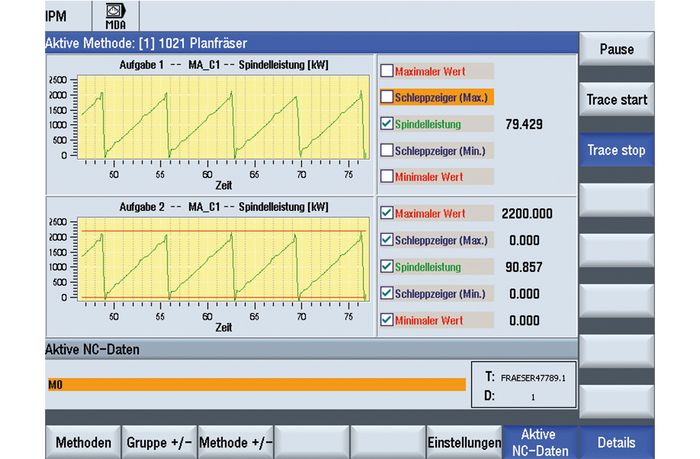The height and width of the screenshot is (459, 700).
Task: Uncheck Spindelleistung checkbox for Aufgabe 1
Action: 387,125
